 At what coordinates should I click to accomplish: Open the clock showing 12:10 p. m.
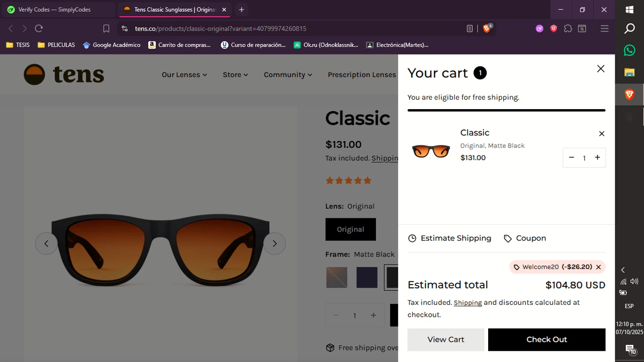click(629, 328)
